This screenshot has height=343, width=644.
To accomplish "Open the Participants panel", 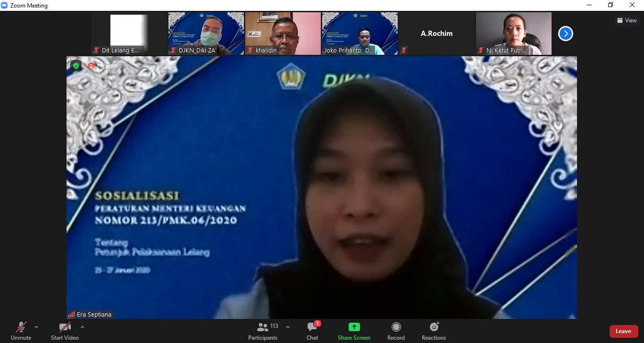I will click(263, 331).
